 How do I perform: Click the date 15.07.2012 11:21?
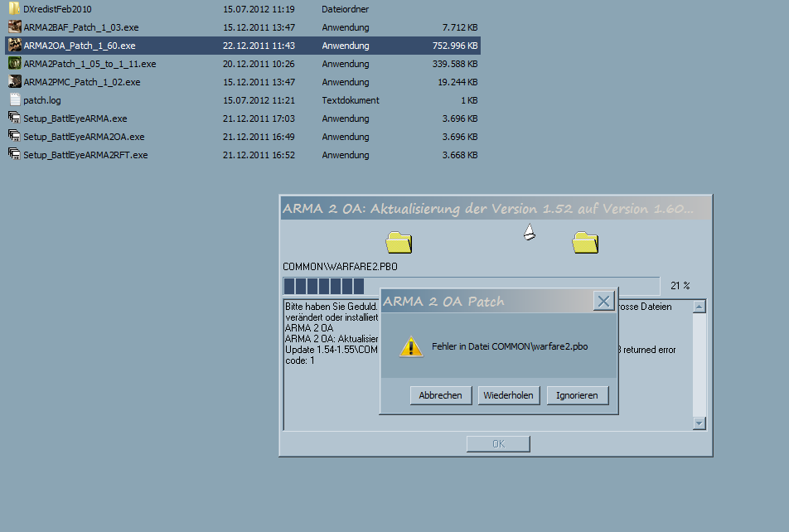(x=259, y=100)
